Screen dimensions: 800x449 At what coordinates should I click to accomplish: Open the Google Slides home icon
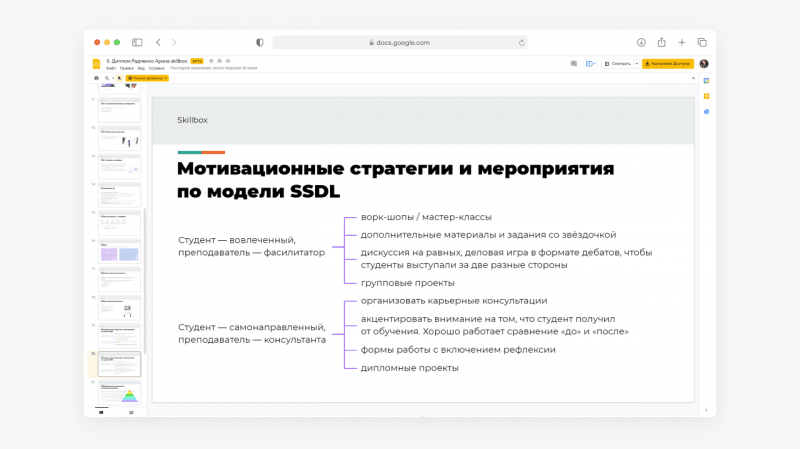click(96, 64)
